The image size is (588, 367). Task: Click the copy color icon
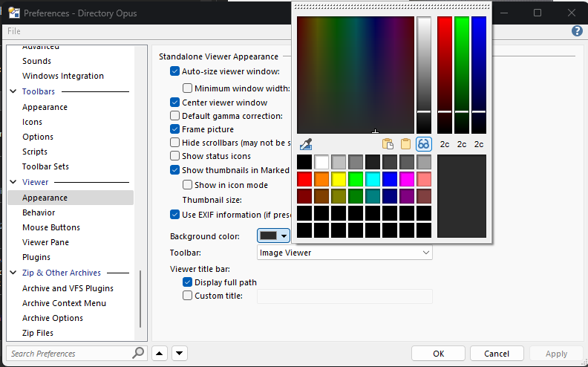(x=388, y=144)
